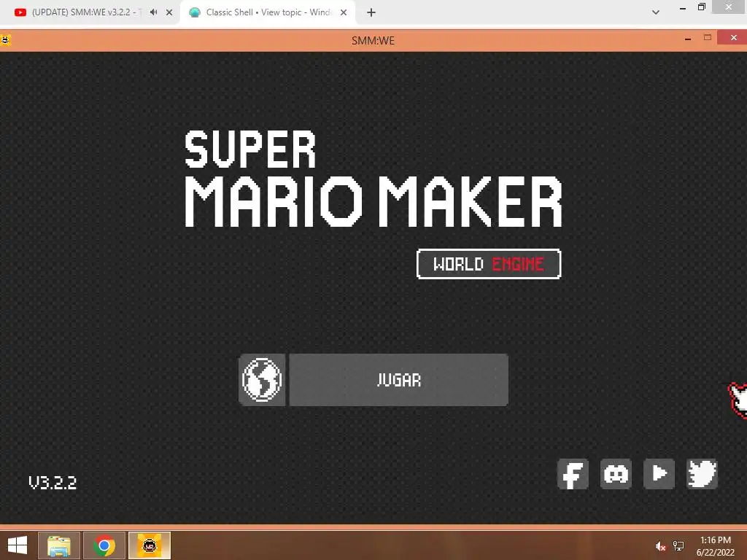Image resolution: width=747 pixels, height=560 pixels.
Task: Click the SMM:WE title bar app icon
Action: pyautogui.click(x=5, y=40)
